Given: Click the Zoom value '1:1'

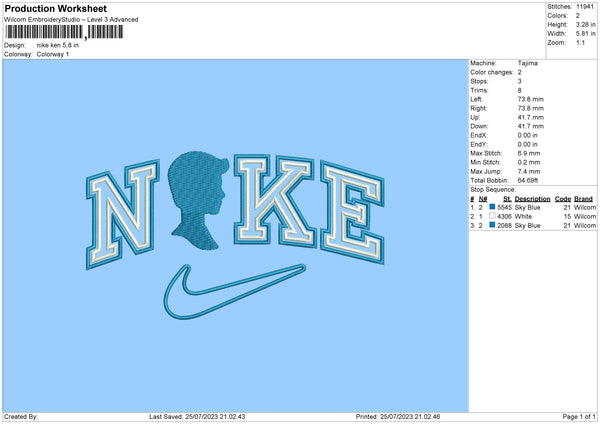Looking at the screenshot, I should point(580,43).
